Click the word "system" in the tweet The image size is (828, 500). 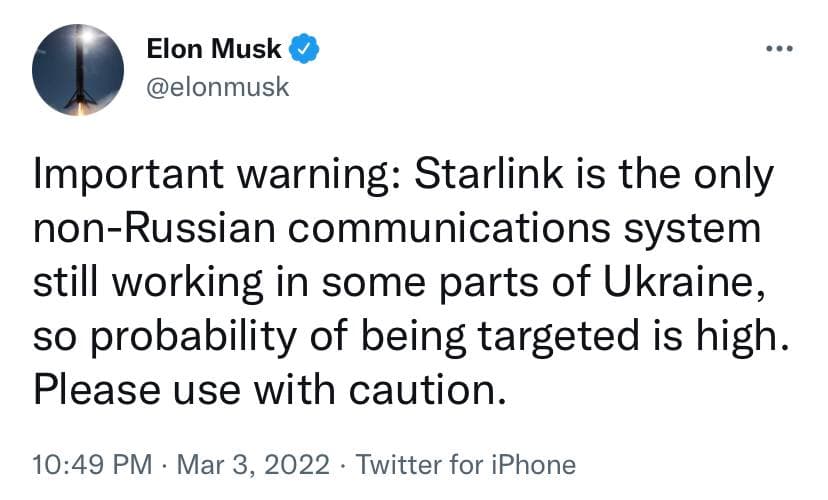pos(690,229)
